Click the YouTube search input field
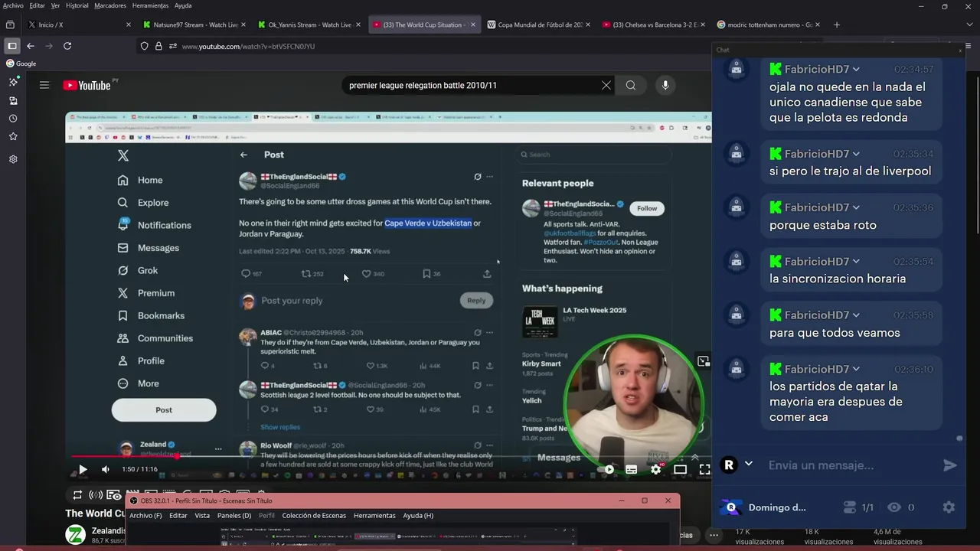Image resolution: width=980 pixels, height=551 pixels. tap(471, 85)
